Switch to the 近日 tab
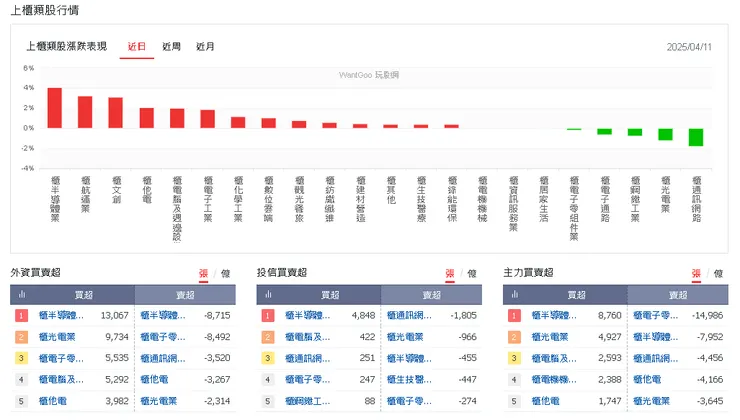 (x=136, y=46)
